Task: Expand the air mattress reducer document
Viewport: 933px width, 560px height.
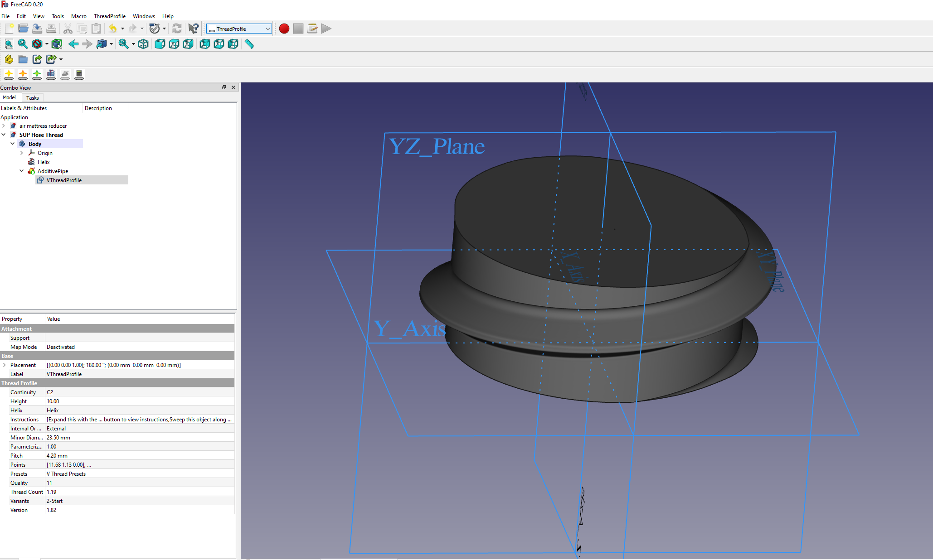Action: click(4, 126)
